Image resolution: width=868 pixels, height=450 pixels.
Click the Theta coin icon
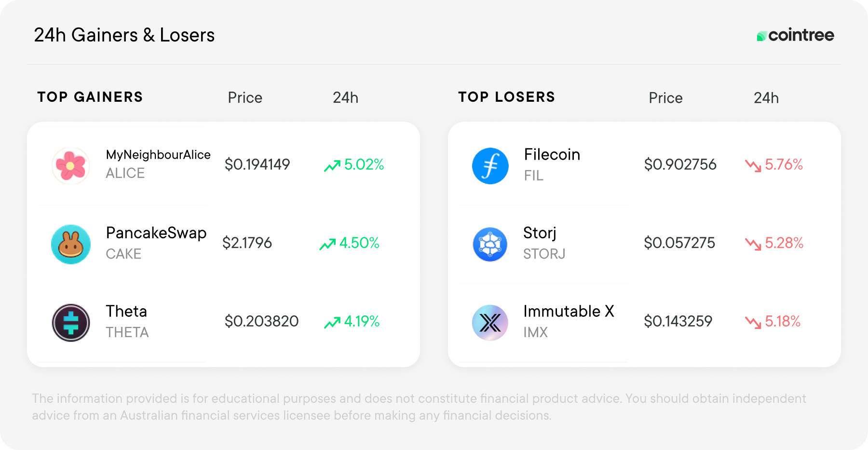pos(71,323)
